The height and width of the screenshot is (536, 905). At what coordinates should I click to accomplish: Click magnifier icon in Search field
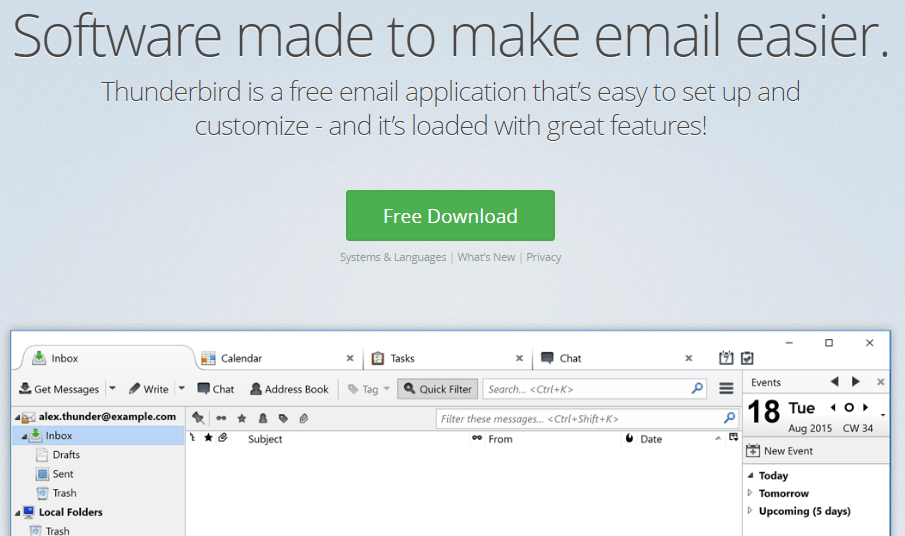(697, 388)
